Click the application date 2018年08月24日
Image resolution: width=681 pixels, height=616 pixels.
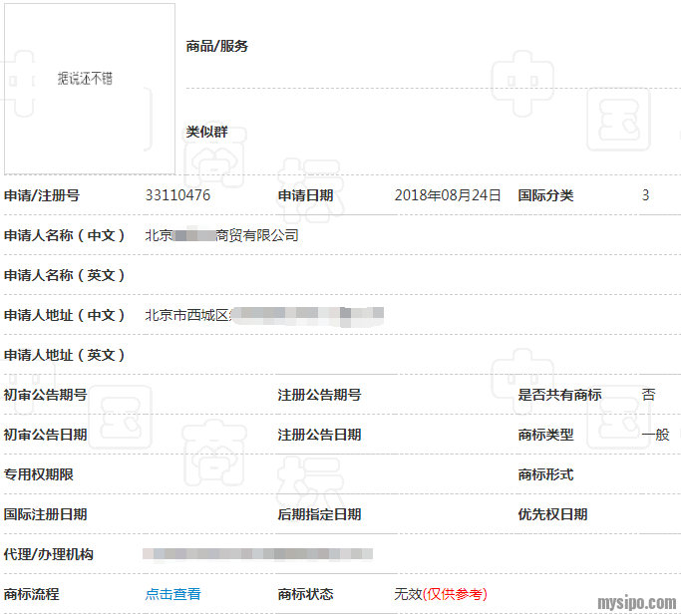447,195
